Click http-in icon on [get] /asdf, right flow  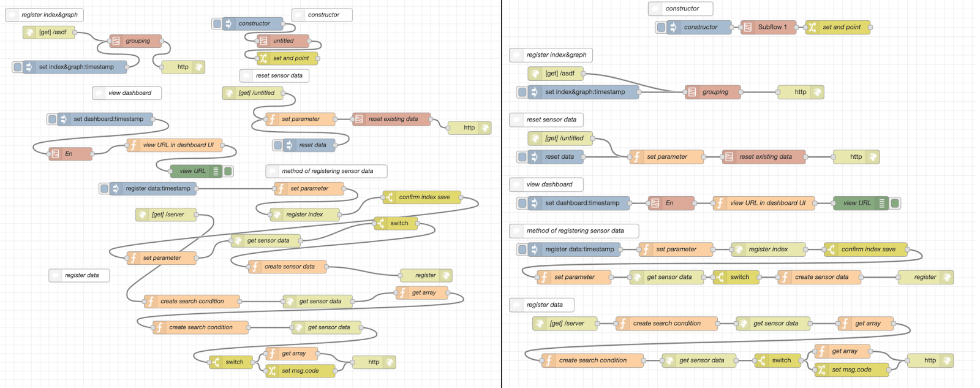click(535, 74)
